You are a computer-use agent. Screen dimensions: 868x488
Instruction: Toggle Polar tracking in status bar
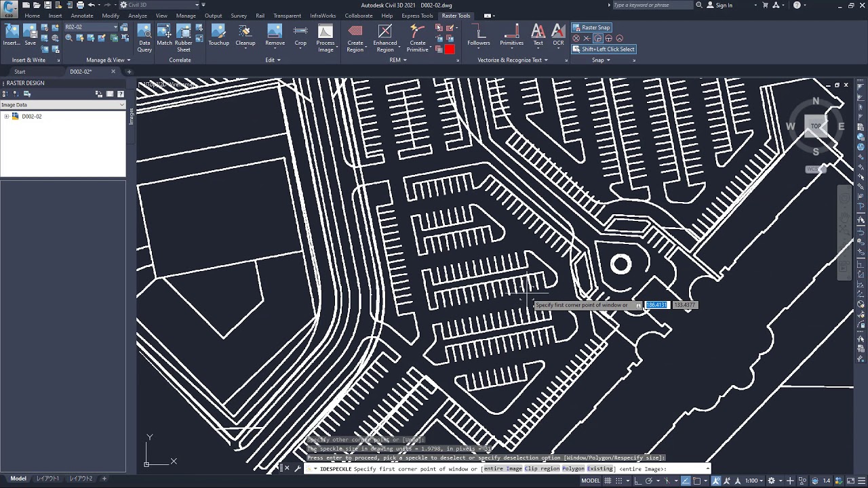pos(650,481)
